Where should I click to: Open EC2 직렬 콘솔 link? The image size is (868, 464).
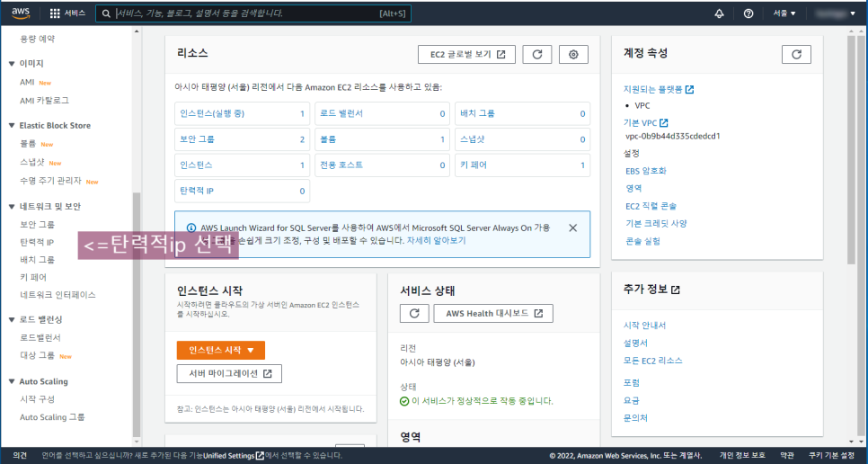651,206
